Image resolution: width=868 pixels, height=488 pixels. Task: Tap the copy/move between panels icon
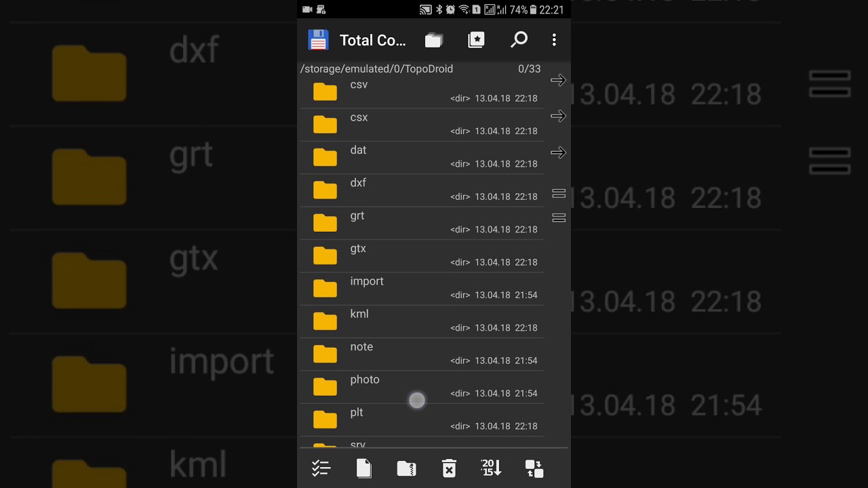click(x=534, y=468)
